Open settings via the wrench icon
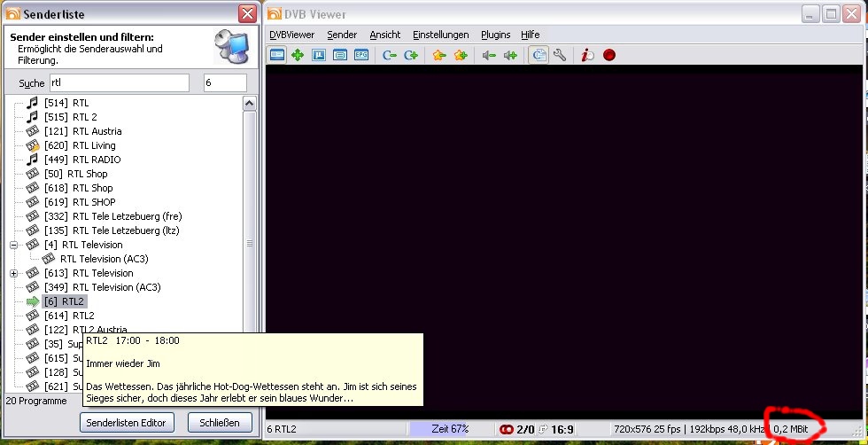Viewport: 868px width, 445px height. pos(560,55)
